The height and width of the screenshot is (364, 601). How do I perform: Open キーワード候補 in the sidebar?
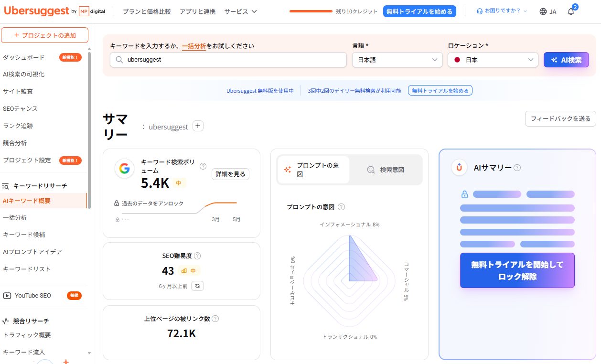point(24,235)
